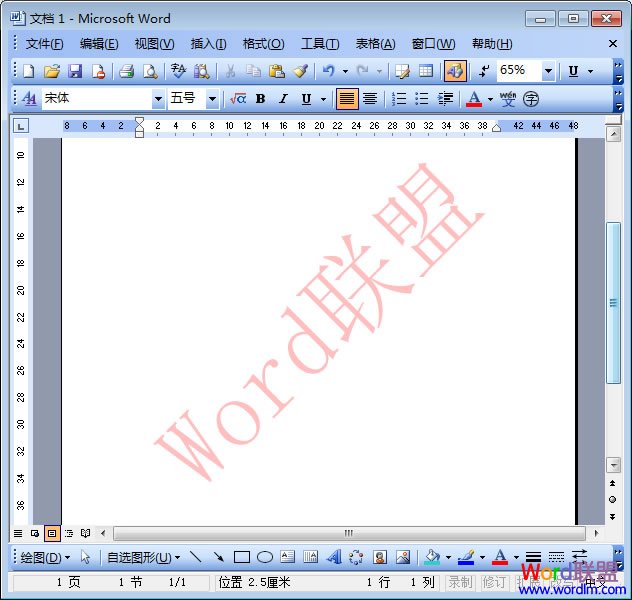Open the View menu

154,44
